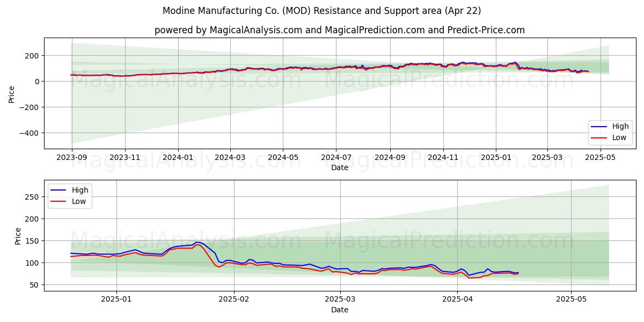This screenshot has height=322, width=644.
Task: Click 'High' in the top chart legend
Action: 620,127
